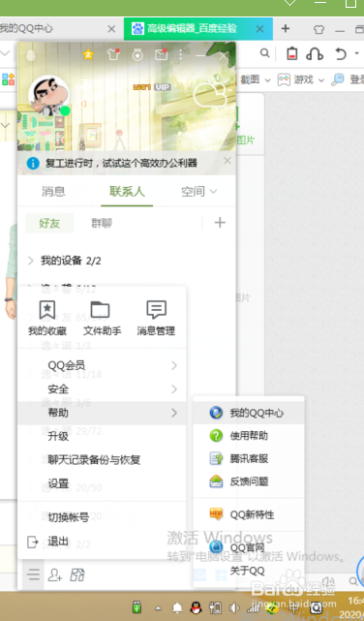Screen dimensions: 364x621
Task: Click the volume speaker tray icon
Action: 234,607
